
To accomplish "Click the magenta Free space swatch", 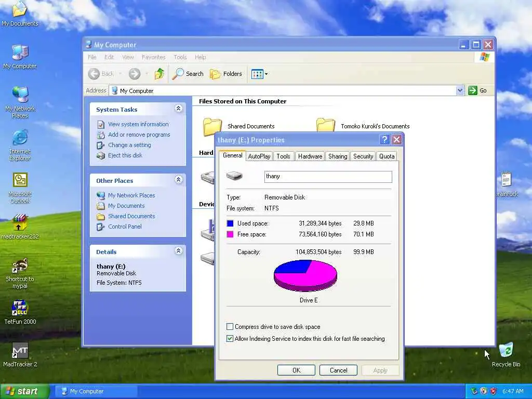I will [230, 234].
